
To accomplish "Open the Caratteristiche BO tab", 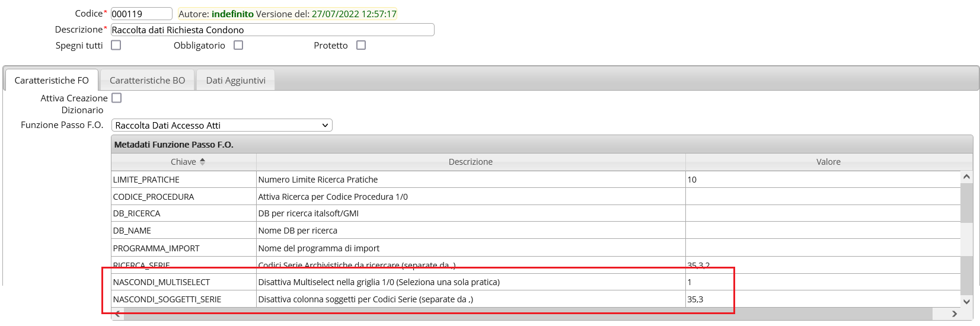I will (148, 80).
